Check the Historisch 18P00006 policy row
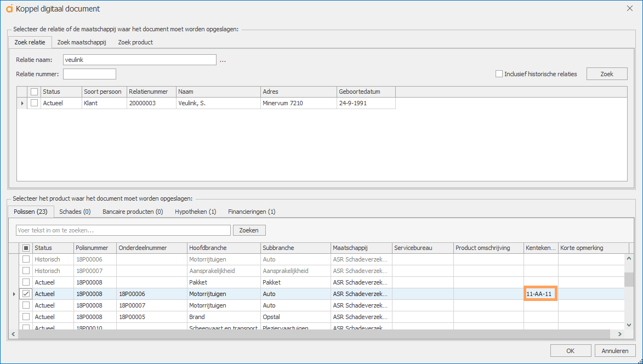 click(26, 259)
